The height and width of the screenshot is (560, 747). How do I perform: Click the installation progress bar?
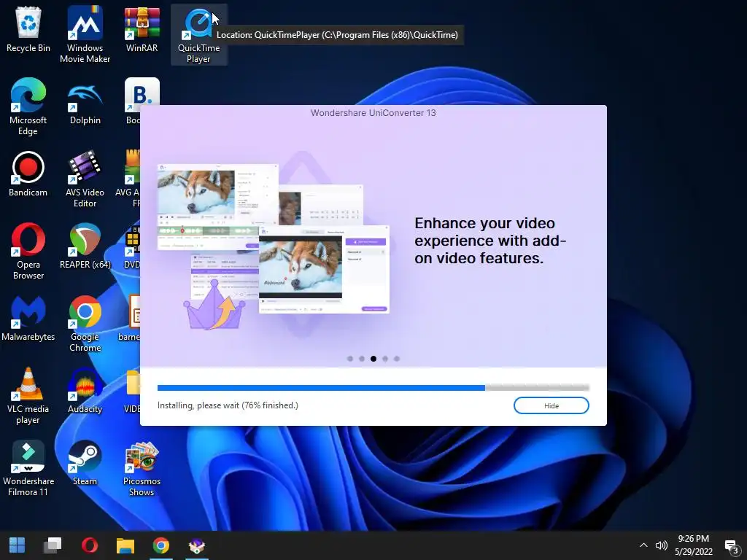pyautogui.click(x=373, y=388)
